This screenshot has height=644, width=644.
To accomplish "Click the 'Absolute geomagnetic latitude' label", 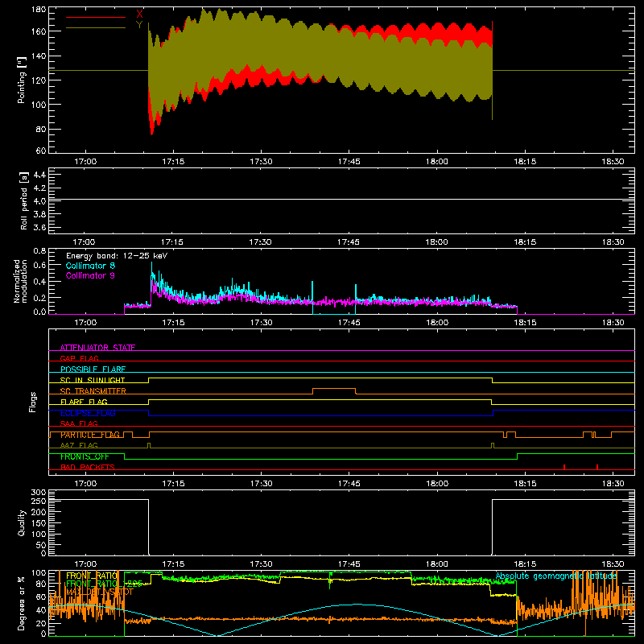I will coord(556,576).
